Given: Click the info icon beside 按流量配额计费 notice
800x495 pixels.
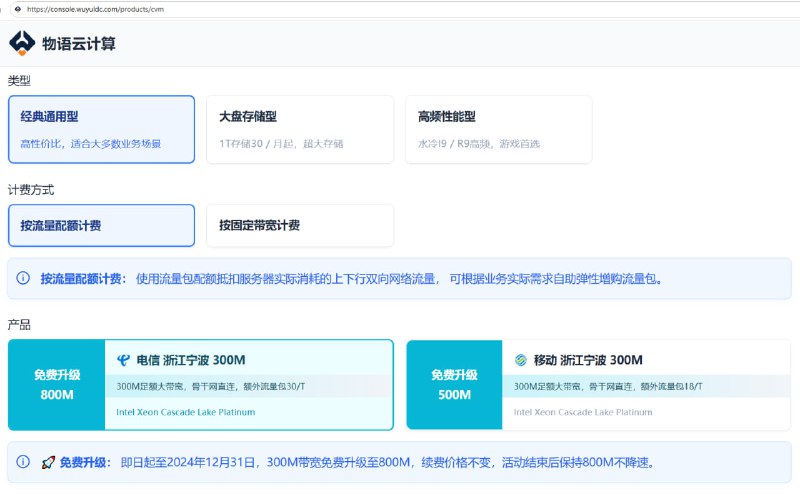Looking at the screenshot, I should [x=23, y=278].
